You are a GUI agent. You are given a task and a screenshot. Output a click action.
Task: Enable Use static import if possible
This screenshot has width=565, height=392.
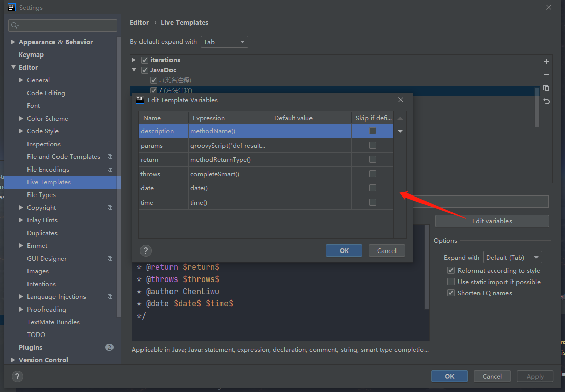tap(450, 282)
